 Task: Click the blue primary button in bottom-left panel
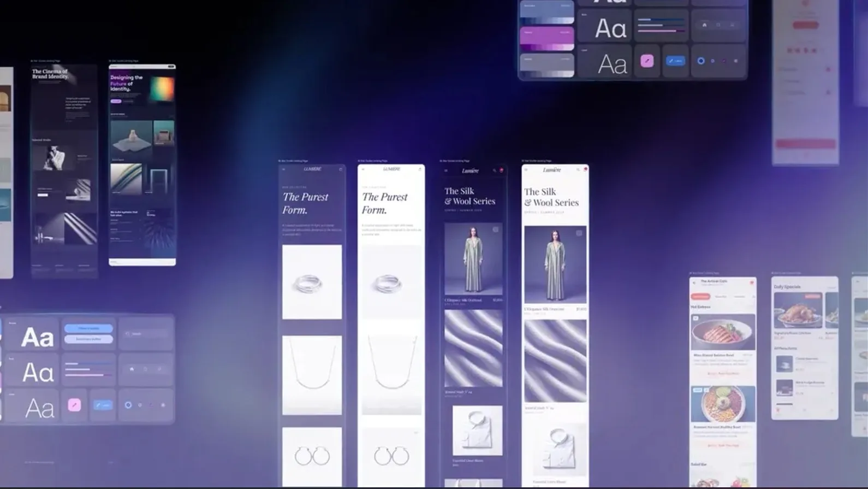tap(88, 328)
